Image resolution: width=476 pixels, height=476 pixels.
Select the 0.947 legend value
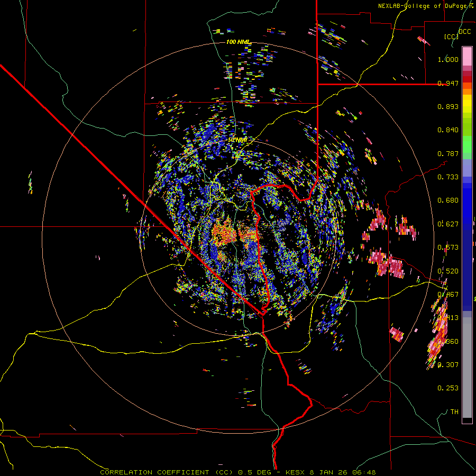[x=448, y=83]
